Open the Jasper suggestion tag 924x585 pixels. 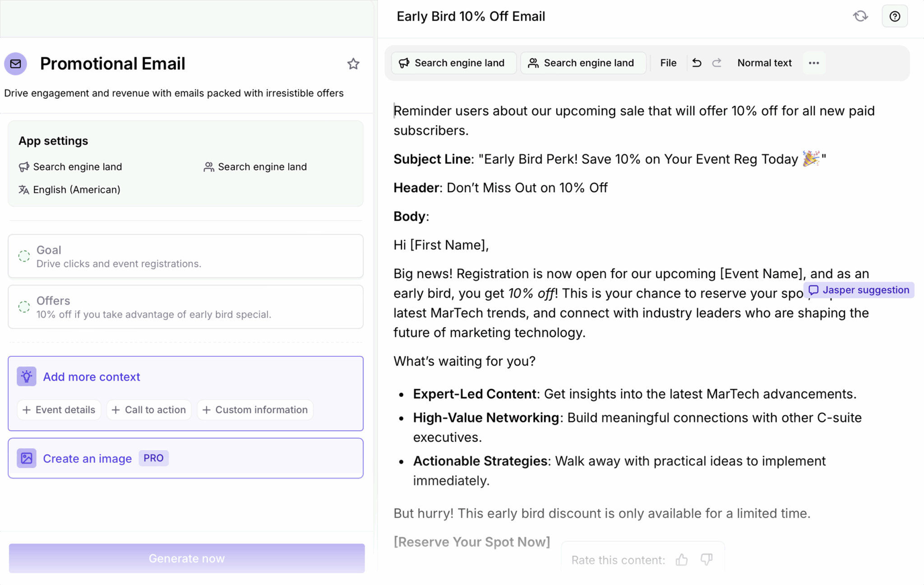(x=859, y=290)
